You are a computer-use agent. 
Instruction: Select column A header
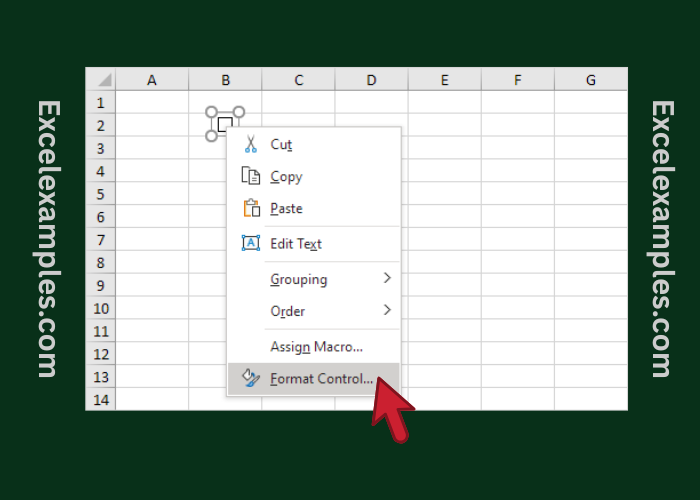(x=152, y=80)
